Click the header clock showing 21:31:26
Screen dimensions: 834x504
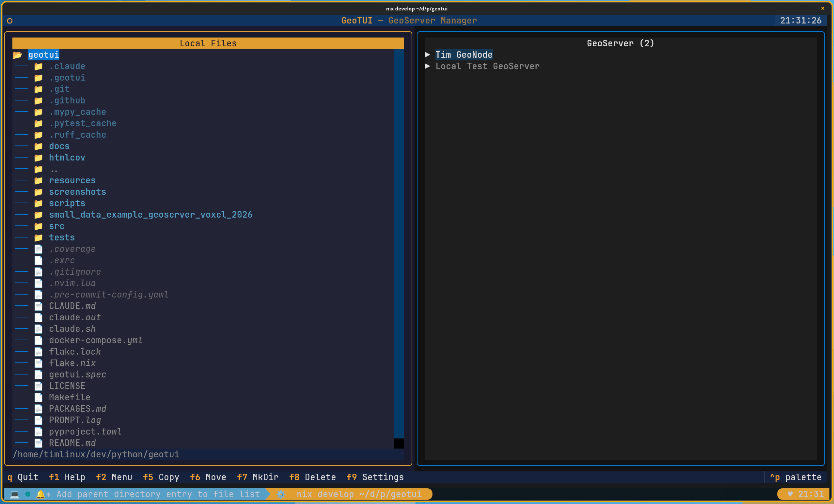pos(801,21)
